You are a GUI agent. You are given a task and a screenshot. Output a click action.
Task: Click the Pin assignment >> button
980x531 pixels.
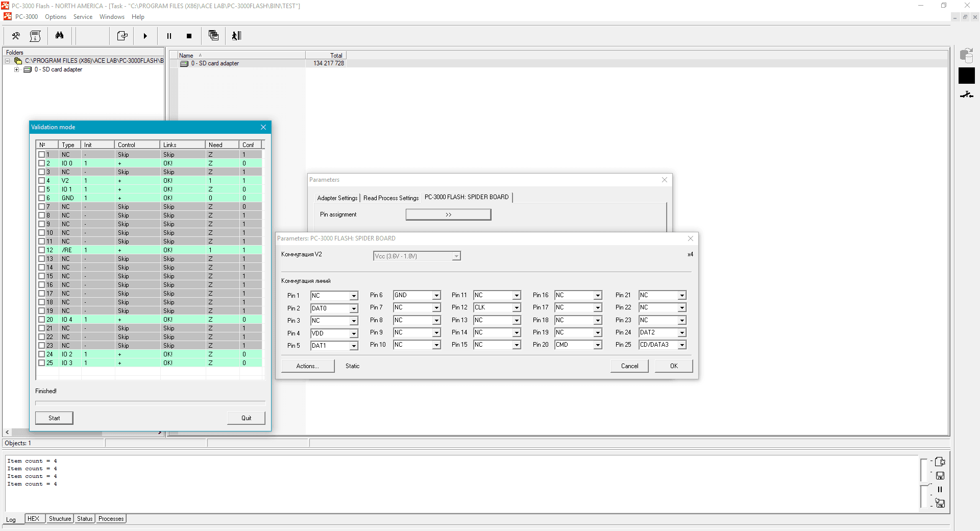tap(448, 214)
